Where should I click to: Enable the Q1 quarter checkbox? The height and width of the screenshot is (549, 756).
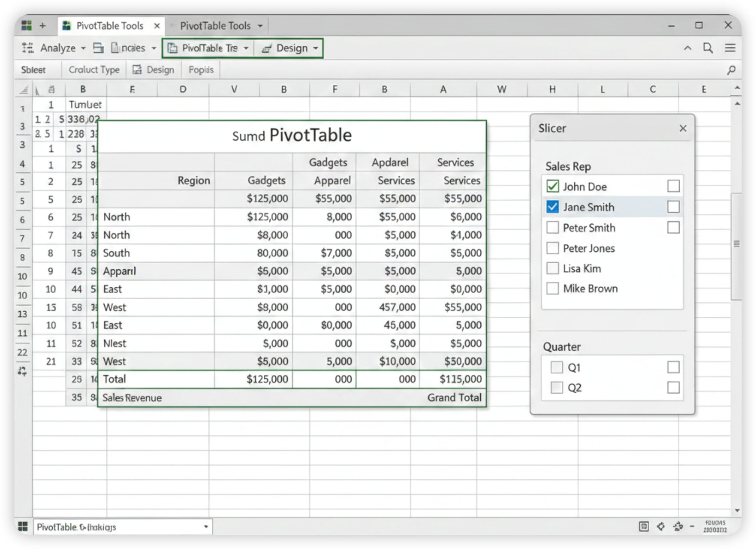[x=556, y=367]
